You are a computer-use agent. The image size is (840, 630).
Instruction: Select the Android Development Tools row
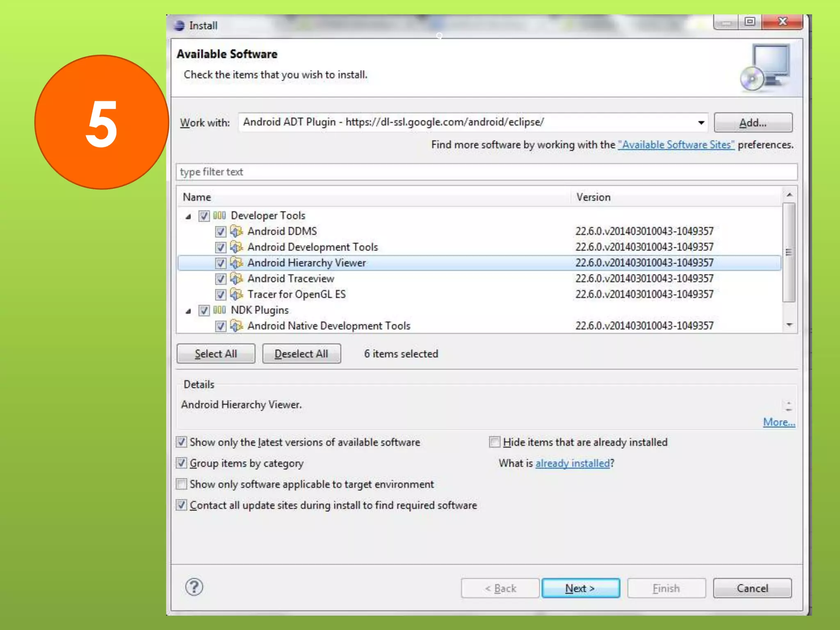[313, 247]
